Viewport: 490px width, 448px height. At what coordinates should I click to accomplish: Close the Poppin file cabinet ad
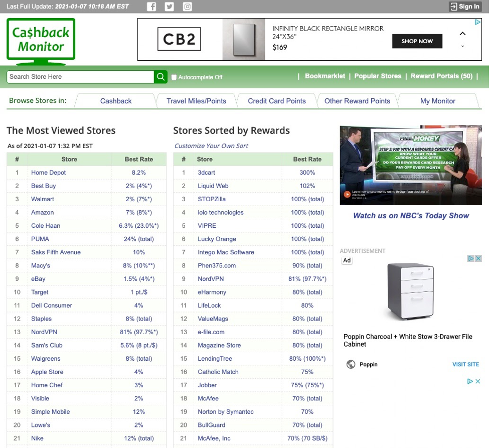click(x=478, y=259)
